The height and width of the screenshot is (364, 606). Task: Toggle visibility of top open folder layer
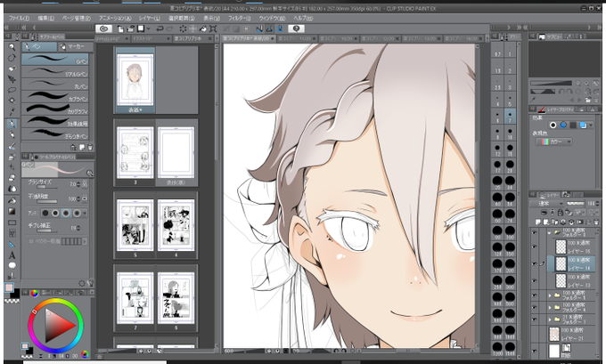click(535, 232)
